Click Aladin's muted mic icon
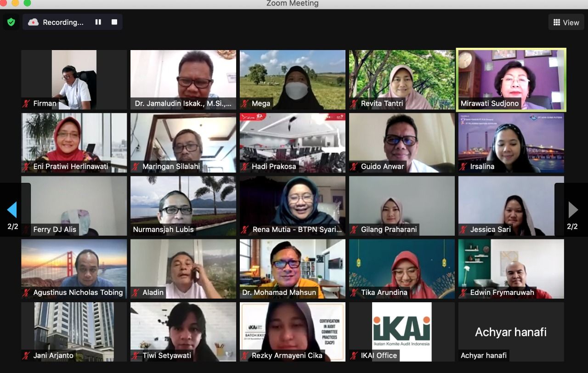 tap(136, 292)
